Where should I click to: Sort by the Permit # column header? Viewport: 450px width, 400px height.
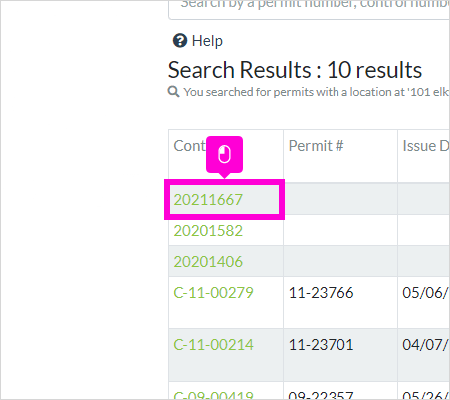point(316,146)
